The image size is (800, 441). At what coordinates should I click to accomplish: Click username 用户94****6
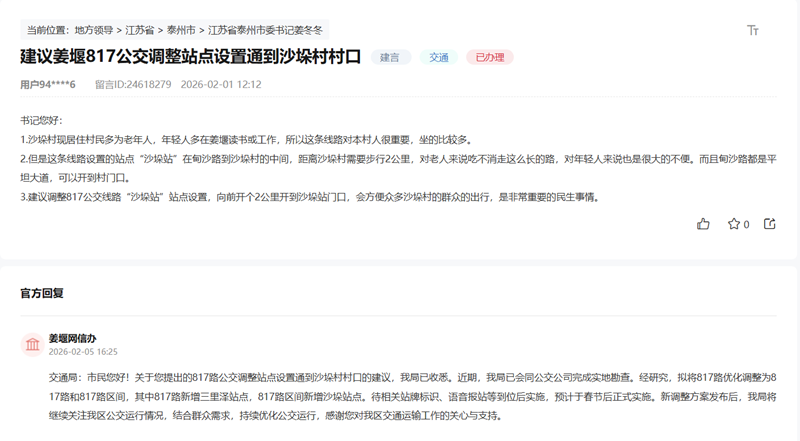(x=48, y=84)
